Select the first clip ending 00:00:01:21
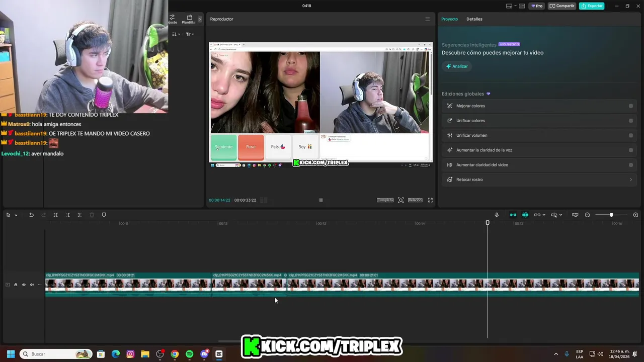The height and width of the screenshot is (362, 644). pyautogui.click(x=128, y=285)
